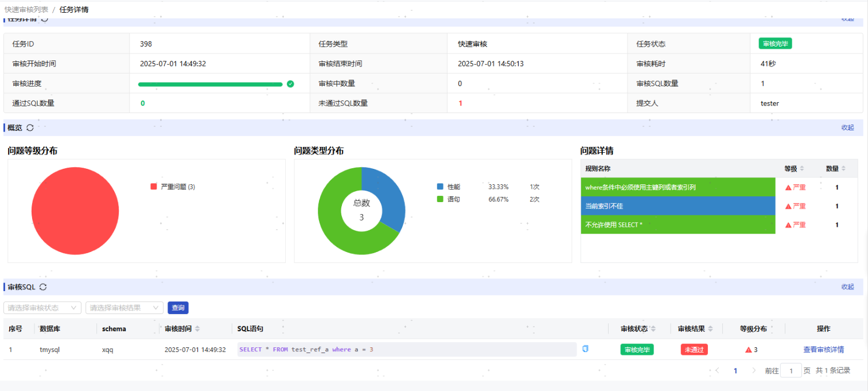This screenshot has height=391, width=868.
Task: Click end time 2025-07-01 14:50:13
Action: click(x=491, y=64)
